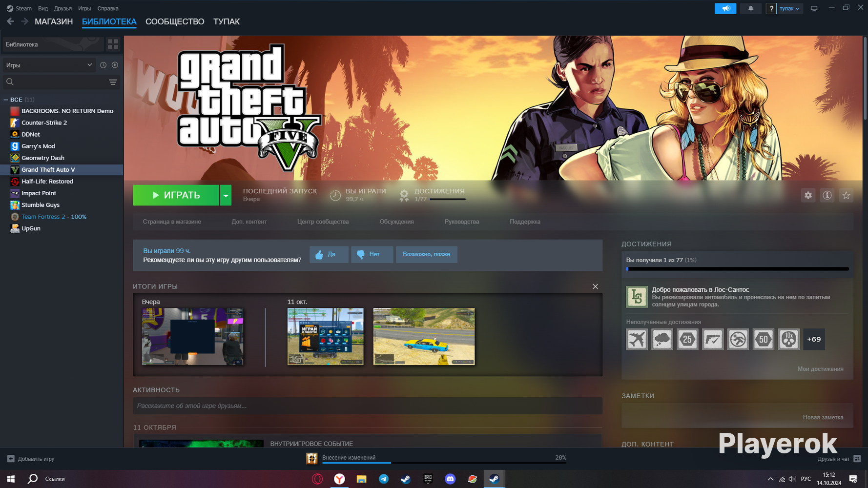Sort library by recent activity clock icon
This screenshot has width=868, height=488.
[103, 65]
